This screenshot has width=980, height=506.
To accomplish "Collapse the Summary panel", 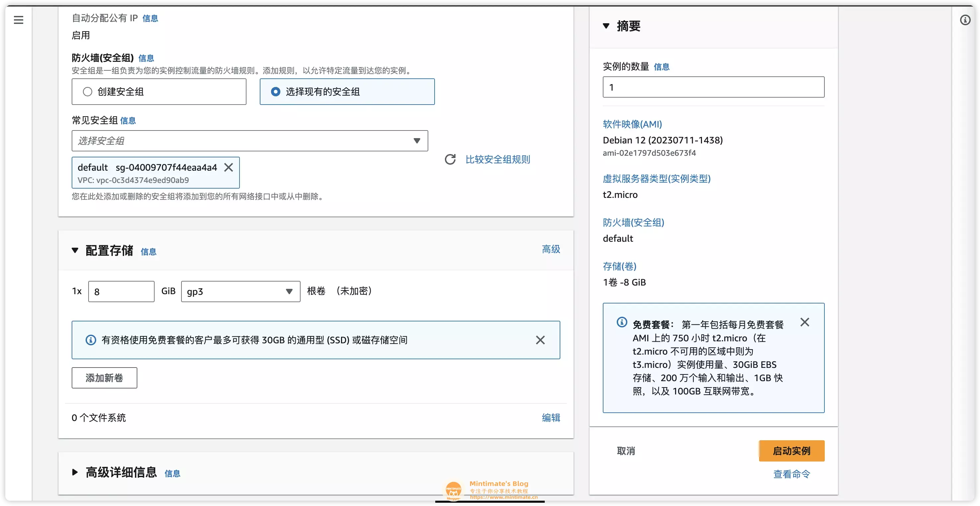I will [x=606, y=26].
